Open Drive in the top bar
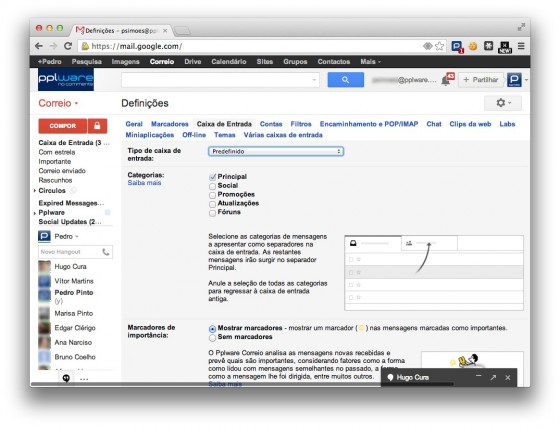 point(192,62)
